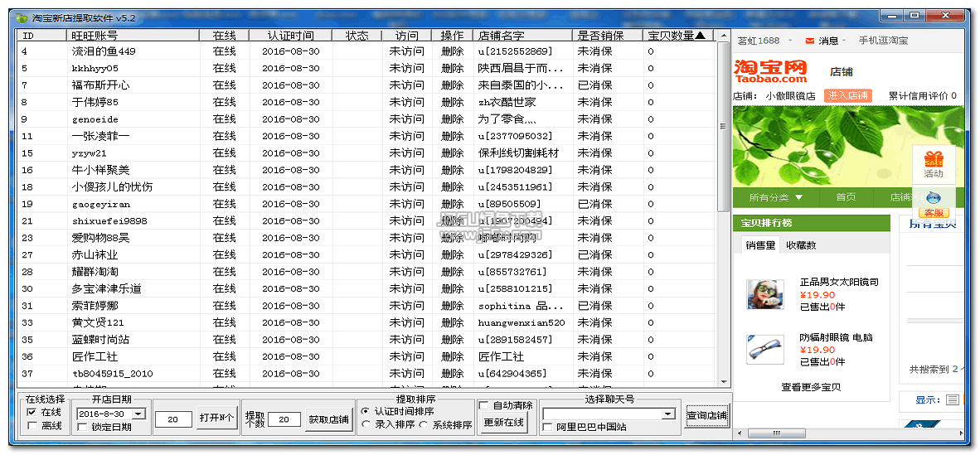
Task: Select the 系统排序 radio button
Action: coord(423,425)
